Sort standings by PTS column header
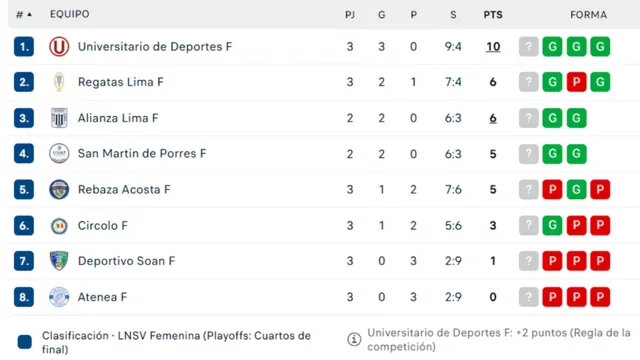640x360 pixels. pyautogui.click(x=493, y=15)
